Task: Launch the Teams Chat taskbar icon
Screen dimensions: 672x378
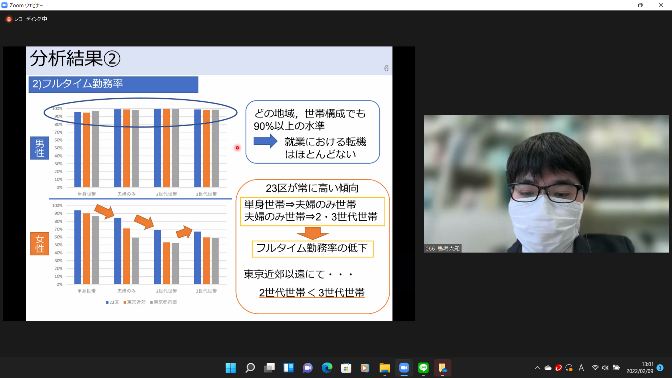Action: pyautogui.click(x=307, y=368)
